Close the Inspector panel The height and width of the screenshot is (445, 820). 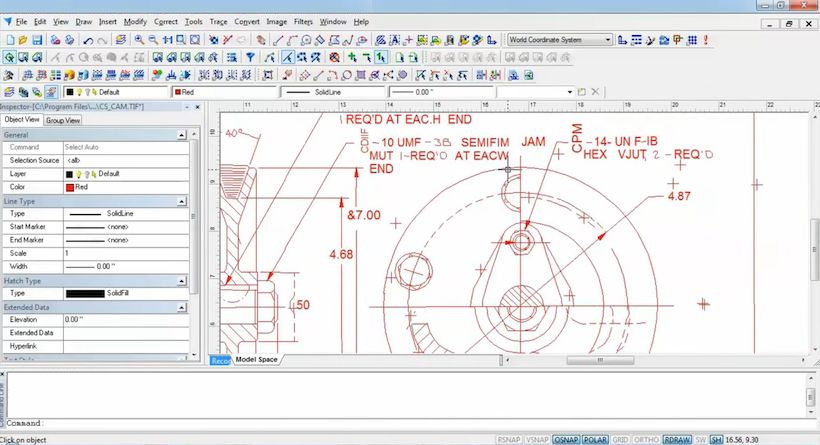tap(198, 107)
